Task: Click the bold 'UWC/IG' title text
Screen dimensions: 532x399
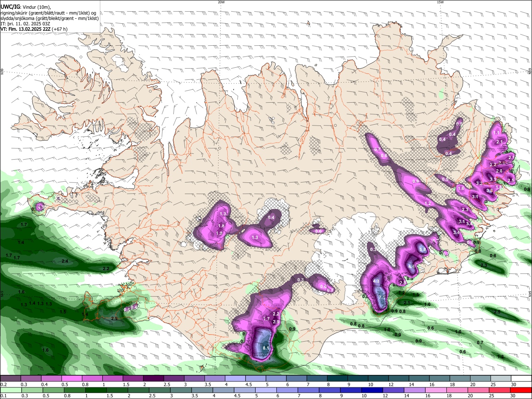Action: (x=10, y=7)
